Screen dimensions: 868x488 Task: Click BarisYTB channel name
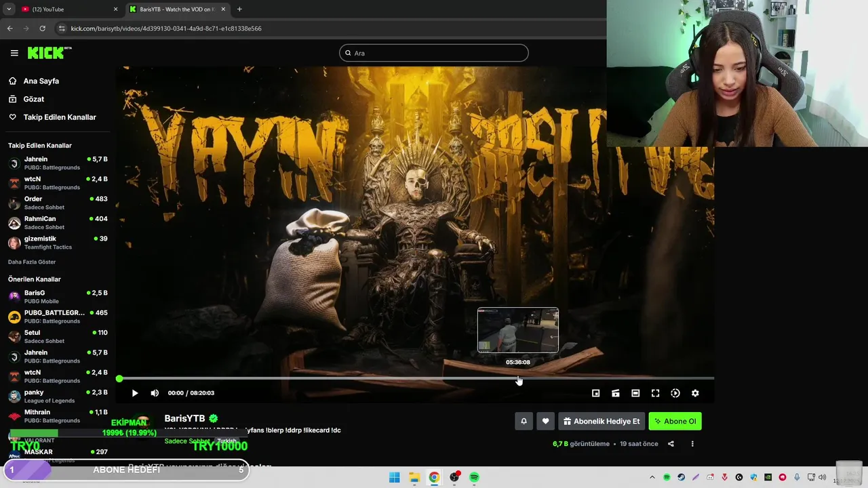(184, 418)
